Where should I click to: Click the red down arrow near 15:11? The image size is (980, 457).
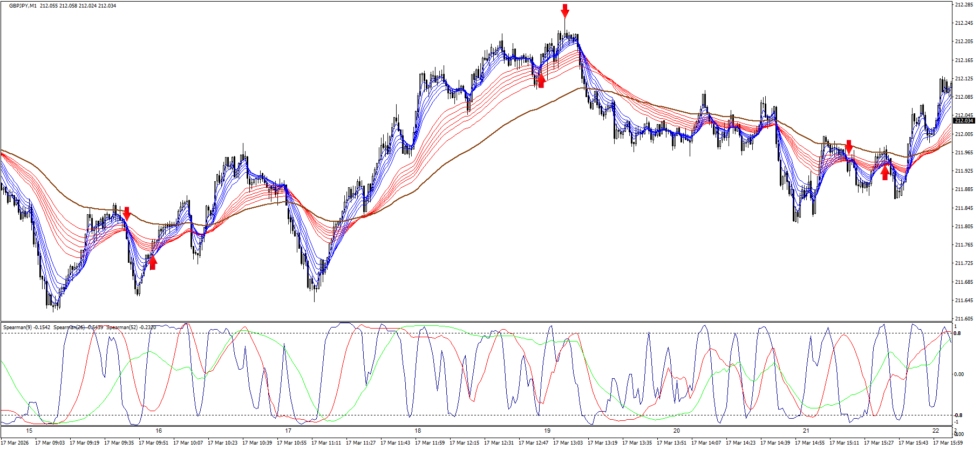849,146
